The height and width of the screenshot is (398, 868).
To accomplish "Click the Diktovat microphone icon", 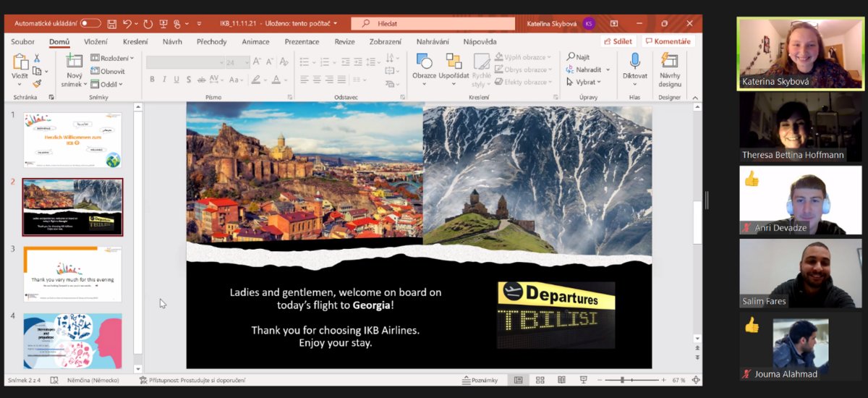I will [634, 66].
